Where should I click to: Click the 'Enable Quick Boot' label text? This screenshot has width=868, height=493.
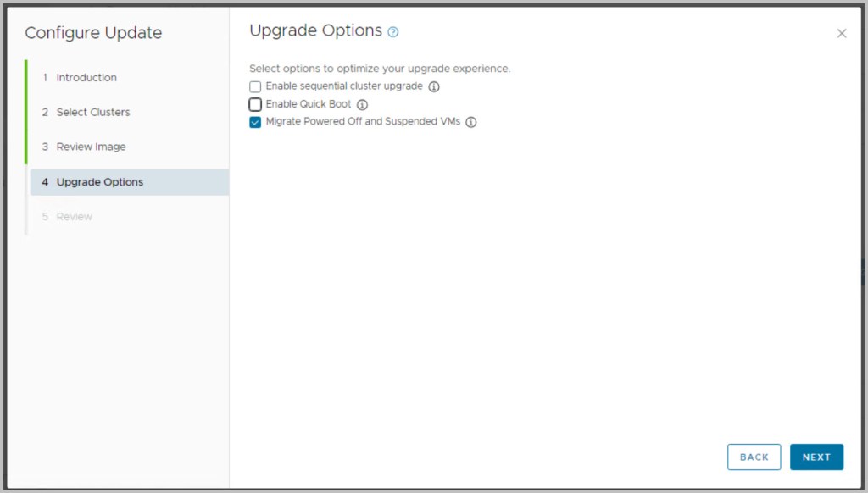(309, 105)
